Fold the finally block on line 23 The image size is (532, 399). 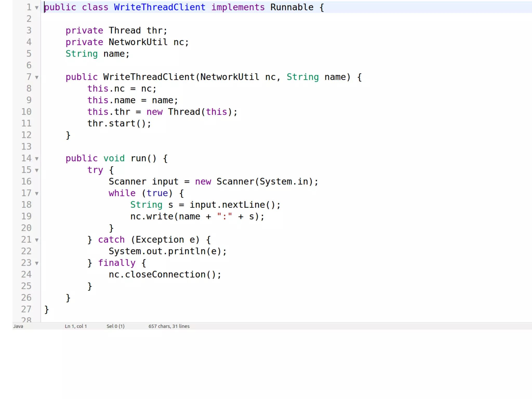click(37, 263)
